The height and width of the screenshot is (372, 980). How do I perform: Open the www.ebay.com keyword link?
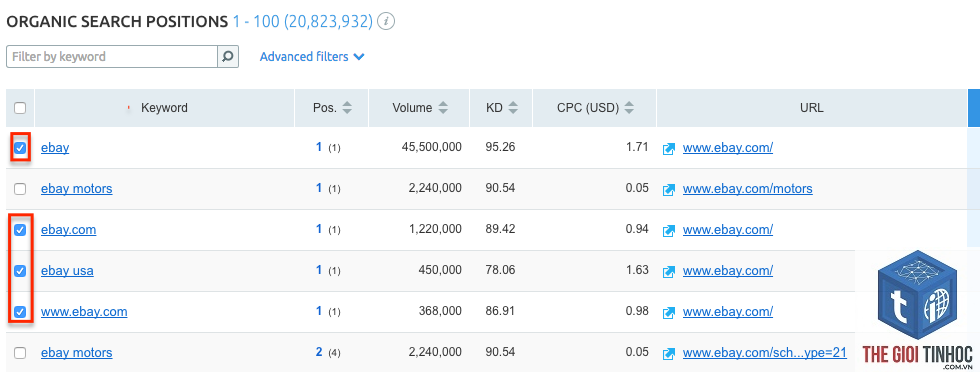pos(84,311)
